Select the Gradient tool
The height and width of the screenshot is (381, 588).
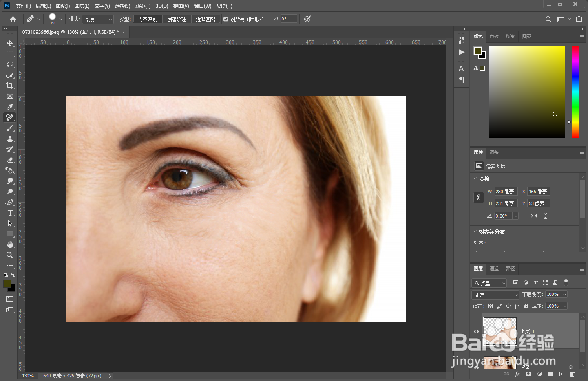pyautogui.click(x=10, y=170)
